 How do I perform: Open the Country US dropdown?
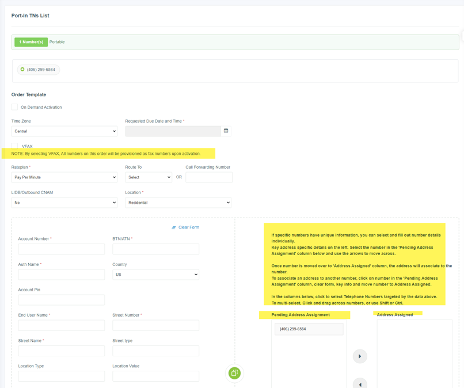pos(156,275)
